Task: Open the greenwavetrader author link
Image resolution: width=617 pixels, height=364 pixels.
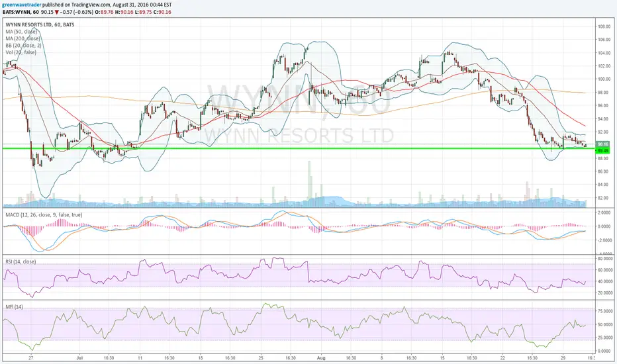Action: (21, 5)
